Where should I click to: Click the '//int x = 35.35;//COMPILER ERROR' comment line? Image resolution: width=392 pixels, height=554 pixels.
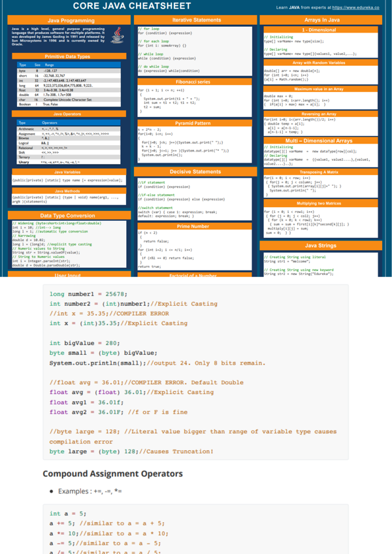pyautogui.click(x=109, y=314)
